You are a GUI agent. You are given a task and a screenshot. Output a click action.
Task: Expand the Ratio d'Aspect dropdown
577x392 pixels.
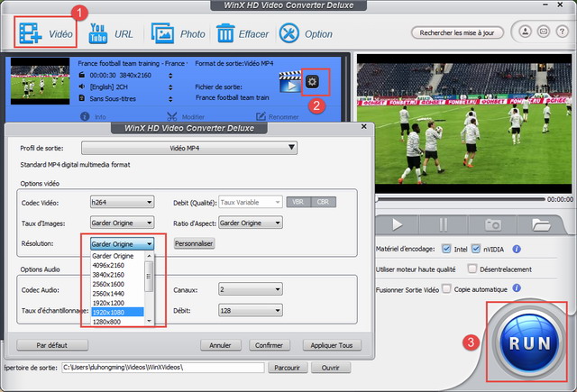(x=251, y=223)
